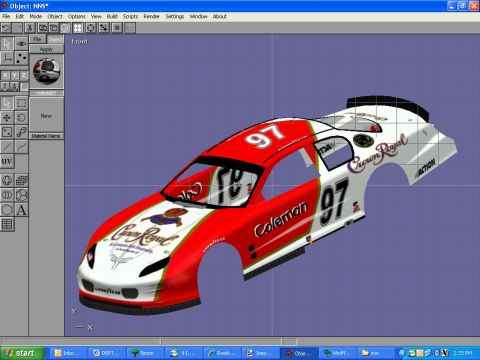Click the Redo toolbar icon
This screenshot has height=360, width=480.
pos(17,28)
